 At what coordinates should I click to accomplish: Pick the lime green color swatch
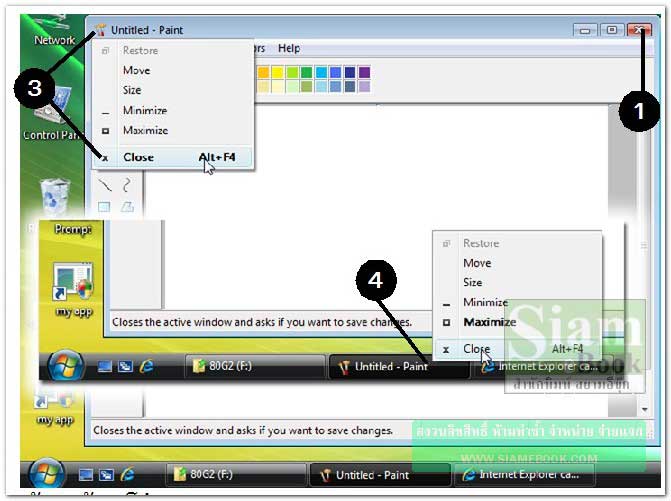292,72
